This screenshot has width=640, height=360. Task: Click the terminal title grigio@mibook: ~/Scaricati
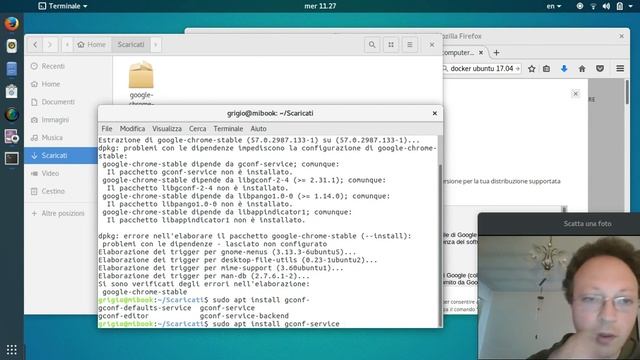pyautogui.click(x=270, y=113)
